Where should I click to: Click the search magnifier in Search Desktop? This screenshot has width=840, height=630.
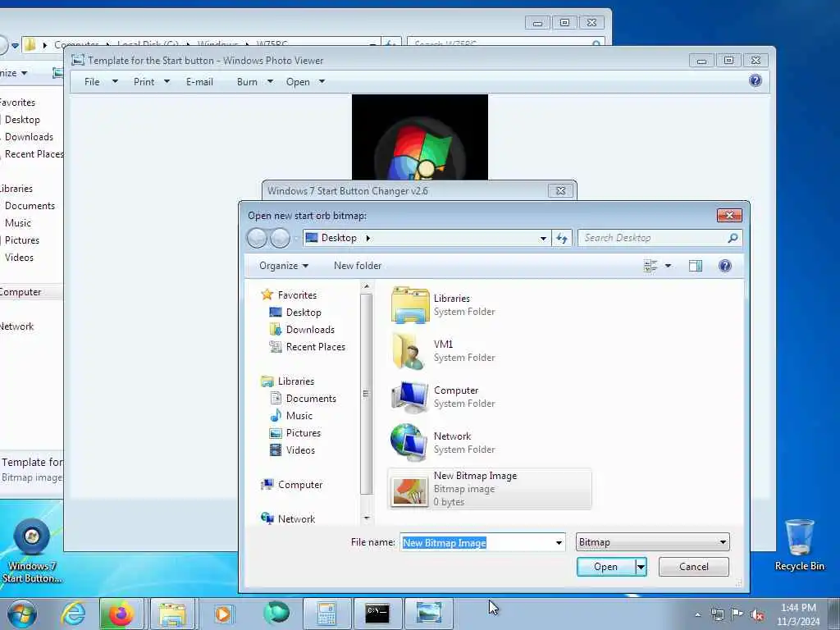733,238
